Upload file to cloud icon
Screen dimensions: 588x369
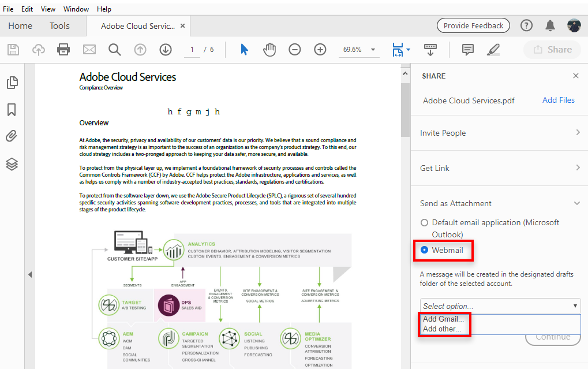(x=38, y=50)
